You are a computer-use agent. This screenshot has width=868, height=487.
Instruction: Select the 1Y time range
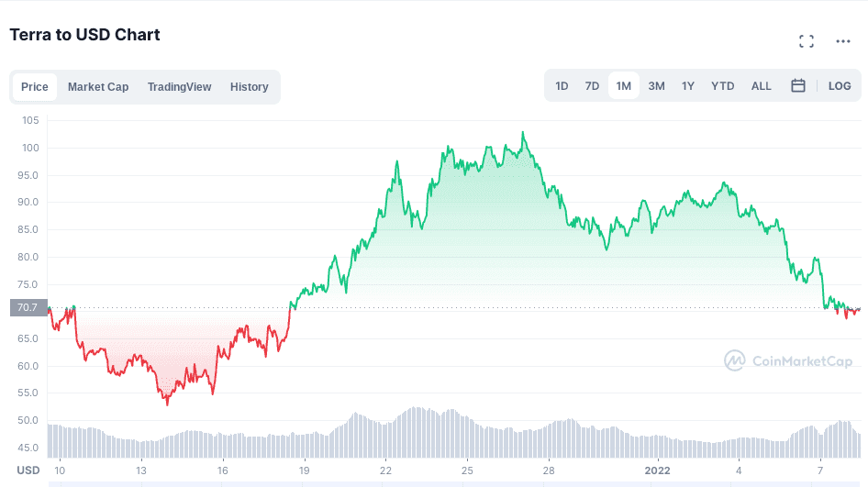pos(688,86)
